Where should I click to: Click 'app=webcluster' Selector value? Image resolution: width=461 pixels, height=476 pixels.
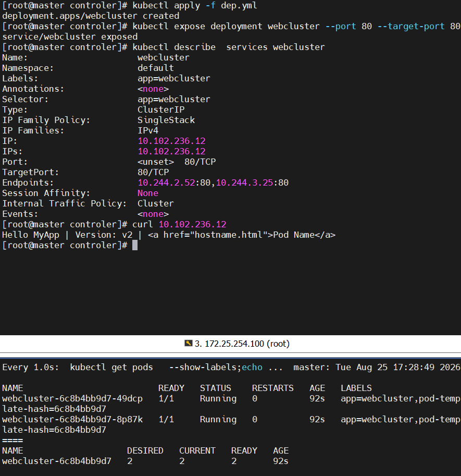click(x=174, y=99)
